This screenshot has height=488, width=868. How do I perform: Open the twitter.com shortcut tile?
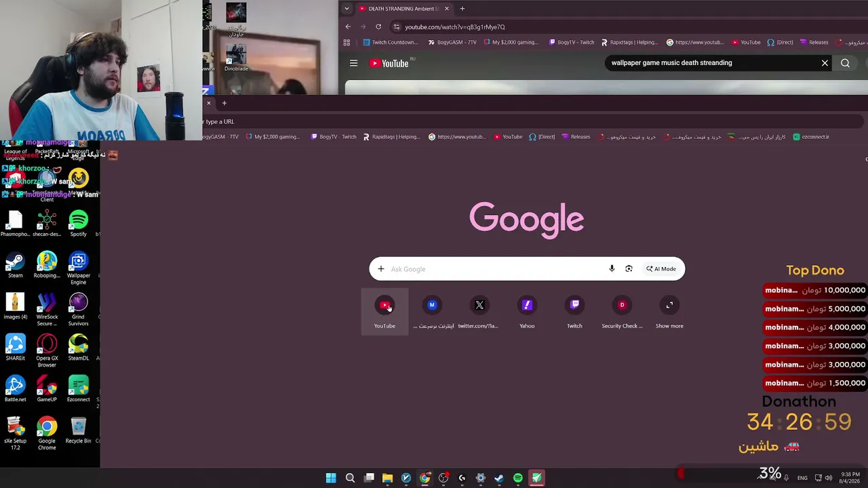479,312
